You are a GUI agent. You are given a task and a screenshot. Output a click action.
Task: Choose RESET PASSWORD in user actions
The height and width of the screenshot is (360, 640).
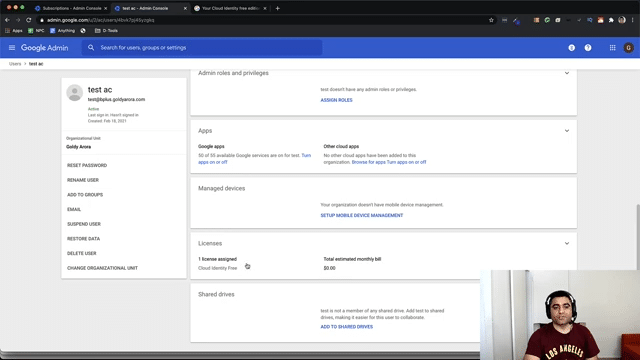(87, 165)
